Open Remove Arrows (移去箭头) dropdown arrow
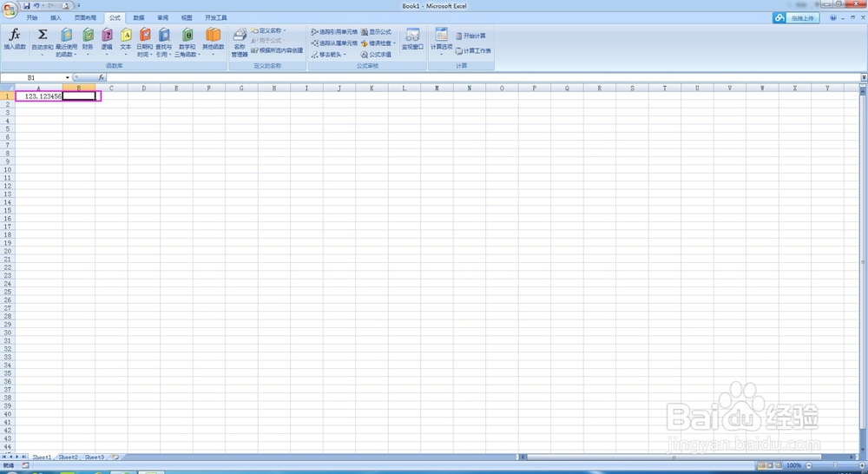868x474 pixels. pos(345,55)
